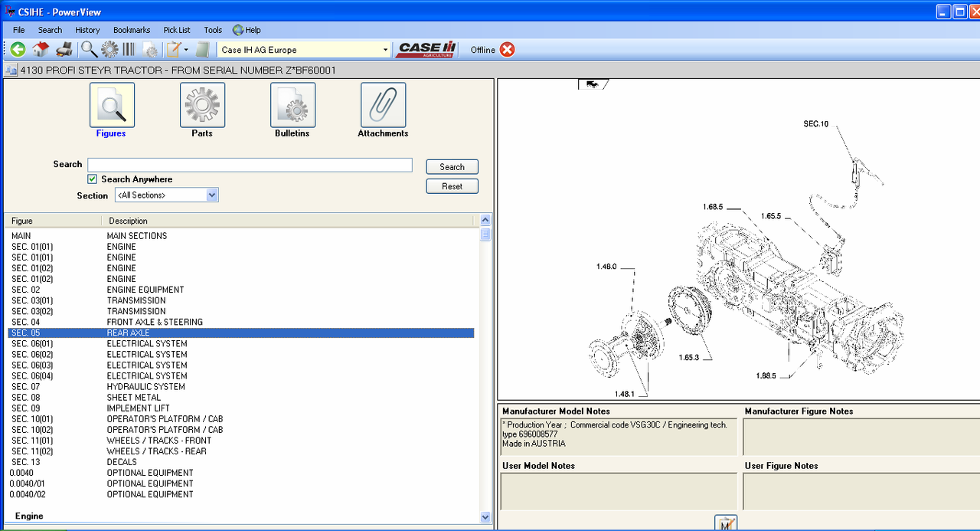
Task: Open the History menu
Action: pyautogui.click(x=87, y=30)
